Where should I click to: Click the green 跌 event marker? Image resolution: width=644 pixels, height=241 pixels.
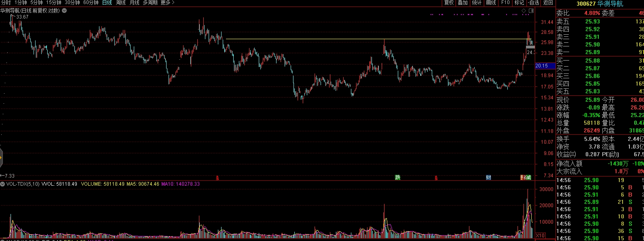tap(398, 178)
